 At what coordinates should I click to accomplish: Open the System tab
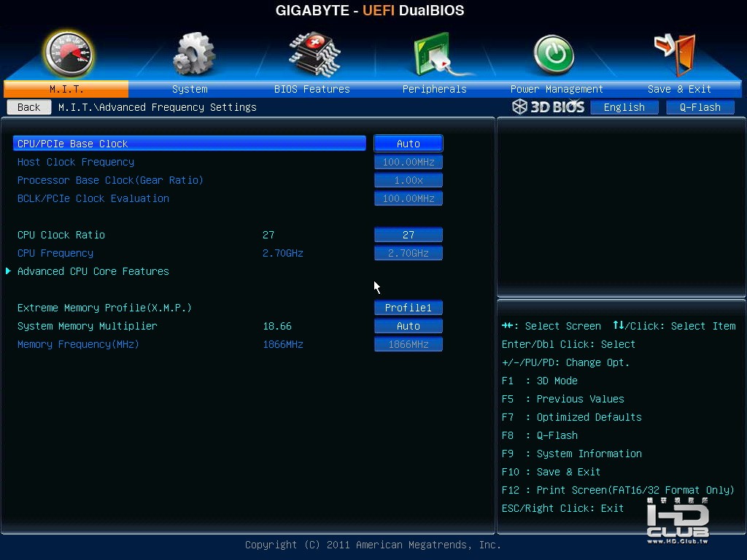190,89
